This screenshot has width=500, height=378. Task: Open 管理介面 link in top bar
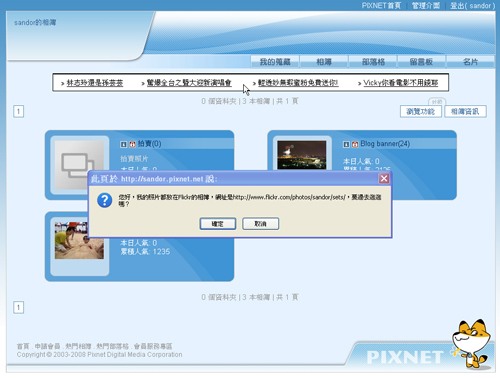pos(426,6)
